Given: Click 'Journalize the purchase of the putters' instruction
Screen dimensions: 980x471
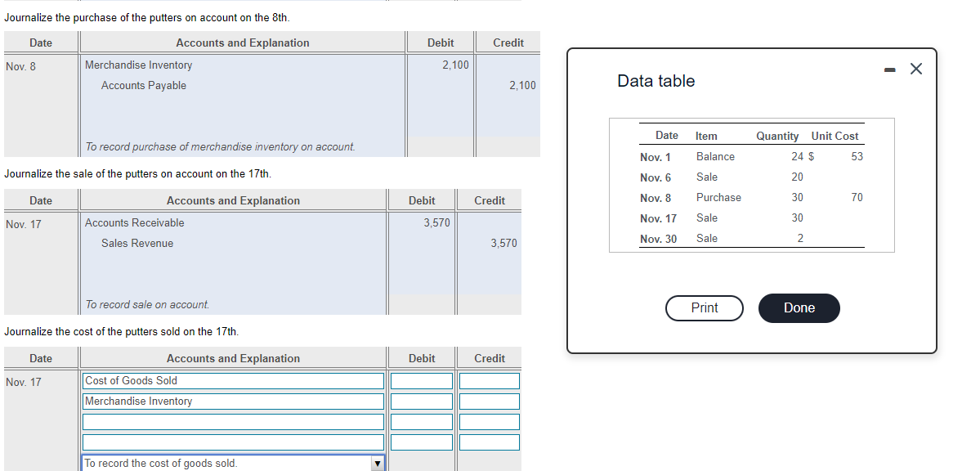Looking at the screenshot, I should 147,17.
